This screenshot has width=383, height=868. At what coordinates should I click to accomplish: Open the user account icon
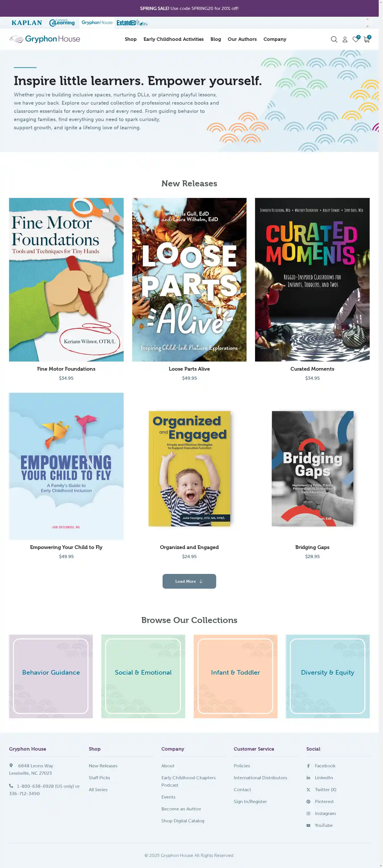(x=345, y=39)
